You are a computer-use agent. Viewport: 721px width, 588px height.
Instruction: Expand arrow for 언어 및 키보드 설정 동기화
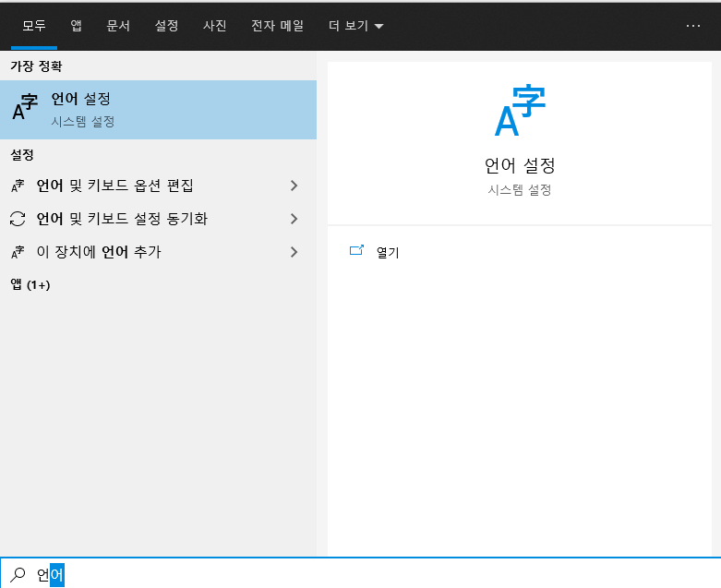point(294,219)
